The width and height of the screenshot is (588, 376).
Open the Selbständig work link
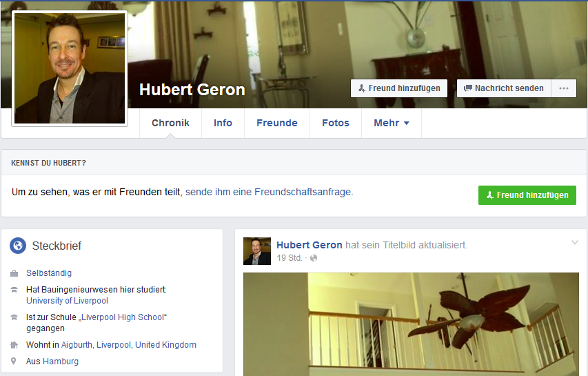[49, 273]
